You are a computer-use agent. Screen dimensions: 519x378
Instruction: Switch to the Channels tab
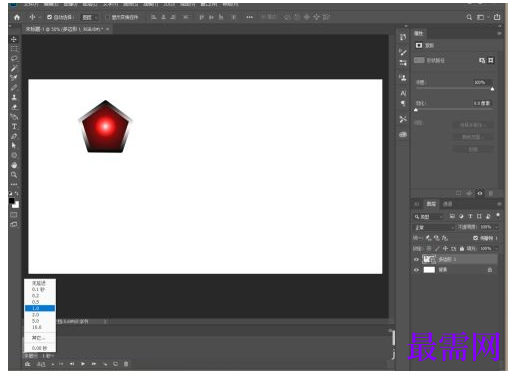coord(447,204)
